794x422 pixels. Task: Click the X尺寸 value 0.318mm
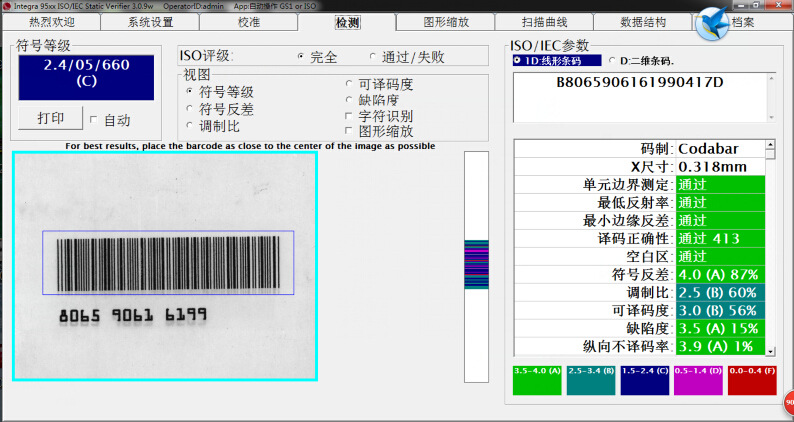click(x=721, y=167)
